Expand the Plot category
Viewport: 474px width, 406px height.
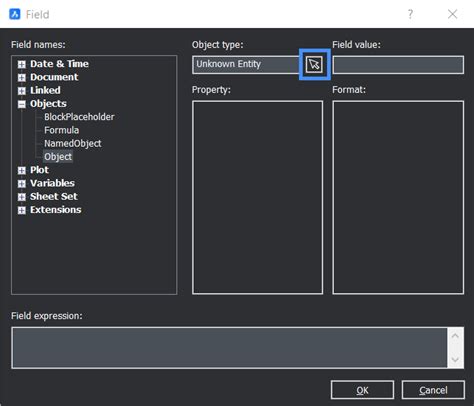click(x=22, y=171)
